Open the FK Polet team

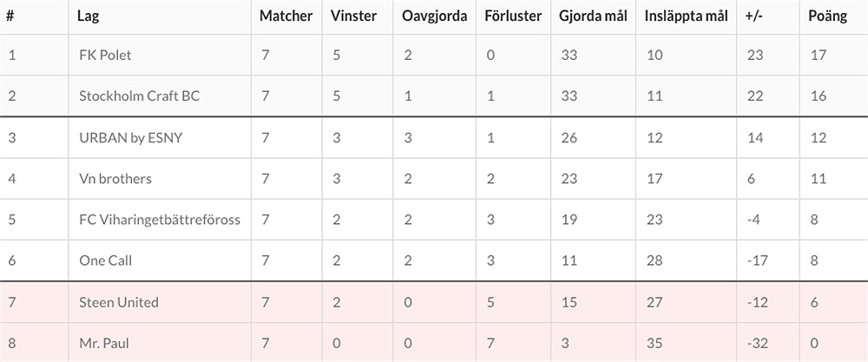pyautogui.click(x=104, y=55)
